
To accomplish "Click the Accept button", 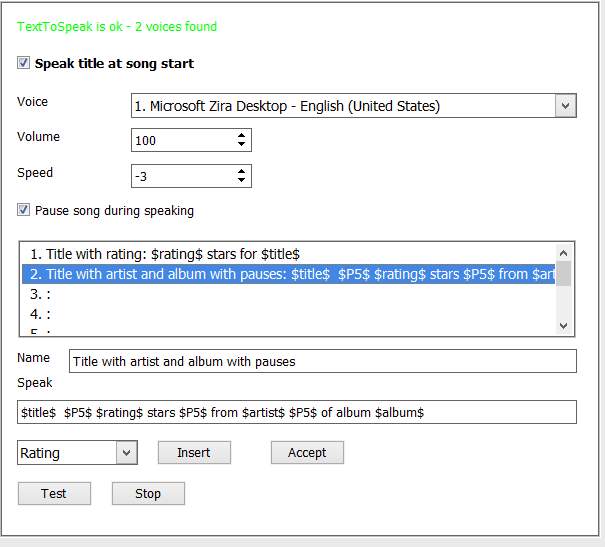I will 307,452.
